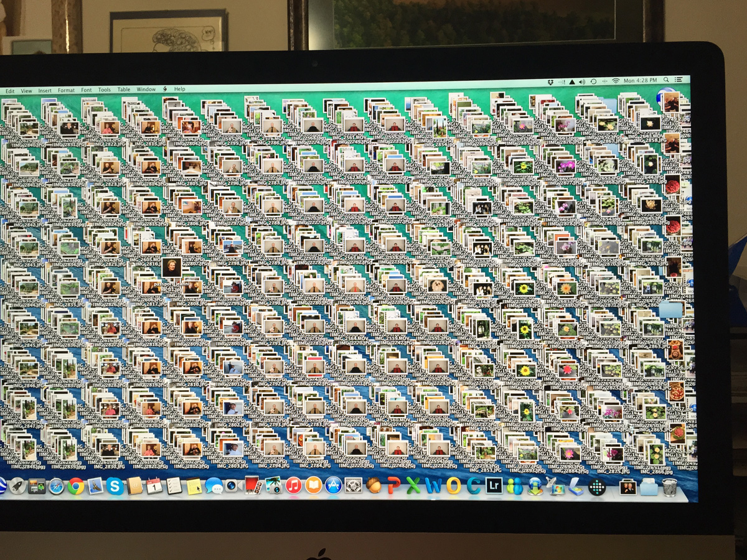Open Calendar icon in the Dock
Image resolution: width=747 pixels, height=560 pixels.
click(154, 486)
